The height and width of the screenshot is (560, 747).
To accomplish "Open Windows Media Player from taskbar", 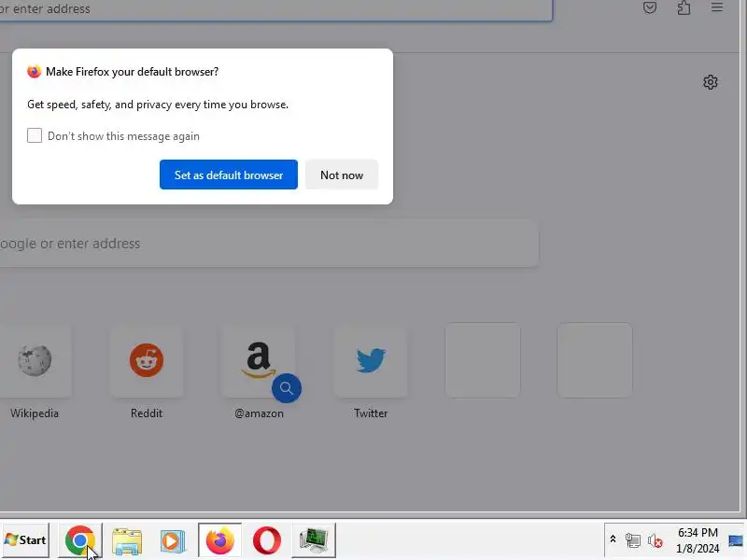I will pyautogui.click(x=173, y=540).
